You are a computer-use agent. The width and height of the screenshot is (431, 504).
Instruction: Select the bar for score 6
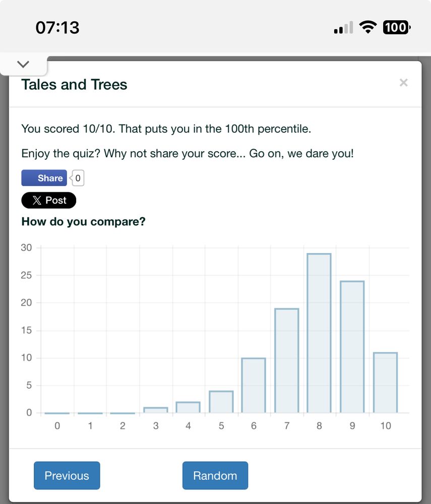click(254, 386)
